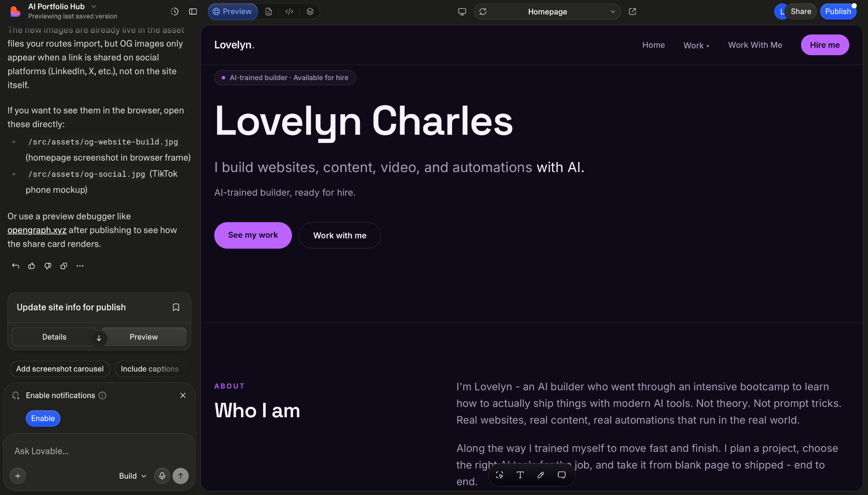Click the user avatar L

[781, 12]
